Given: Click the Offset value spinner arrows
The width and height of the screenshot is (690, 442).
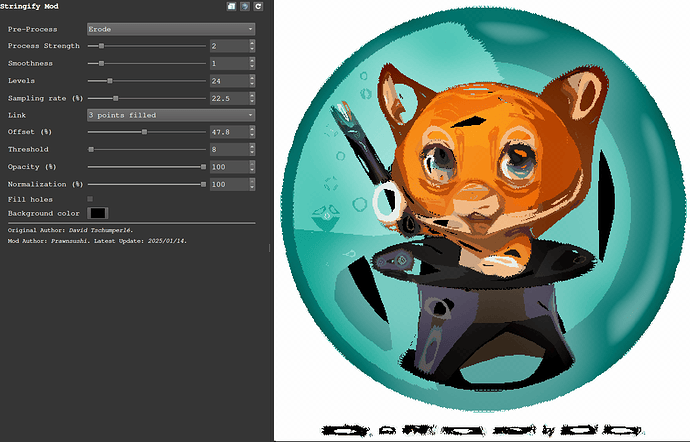Looking at the screenshot, I should click(252, 132).
